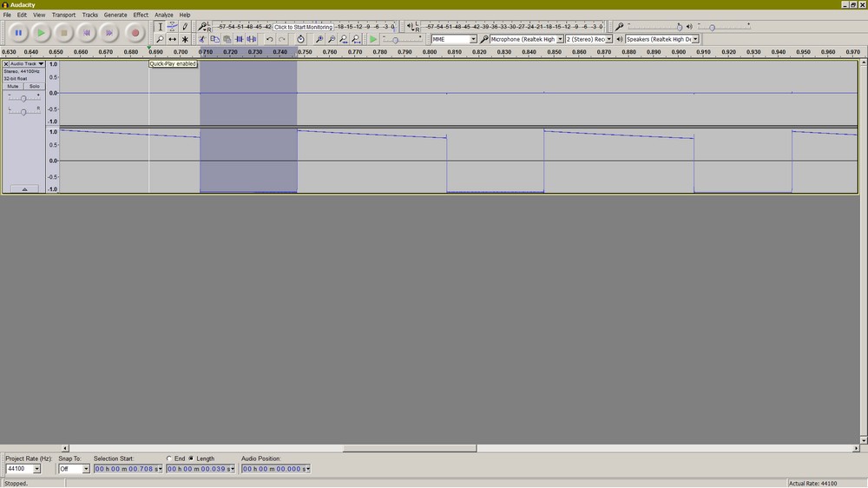Viewport: 868px width, 488px height.
Task: Choose the Time Shift tool
Action: 172,39
